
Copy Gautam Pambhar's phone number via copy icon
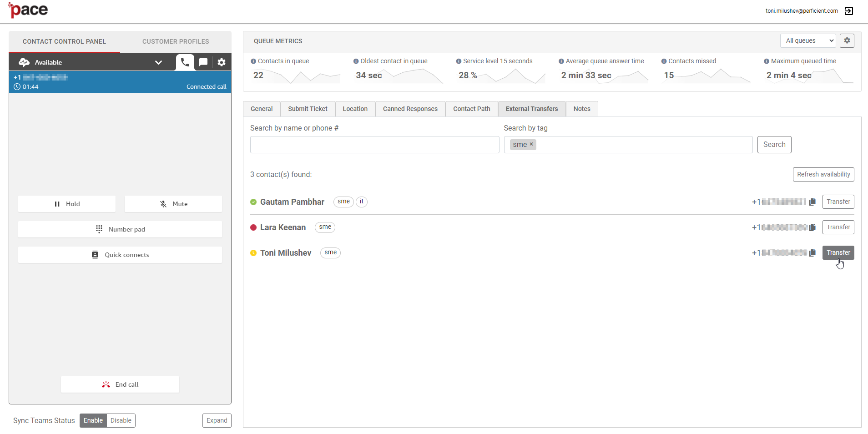coord(812,202)
